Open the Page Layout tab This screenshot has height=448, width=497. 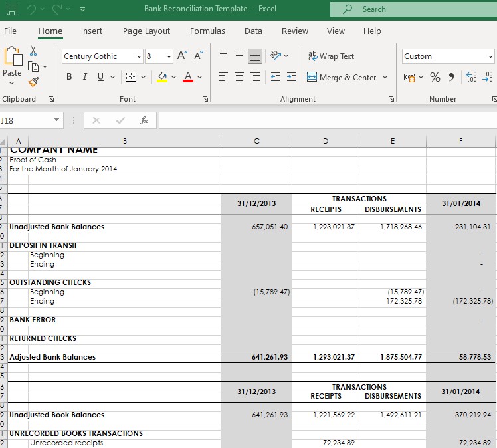pyautogui.click(x=146, y=31)
